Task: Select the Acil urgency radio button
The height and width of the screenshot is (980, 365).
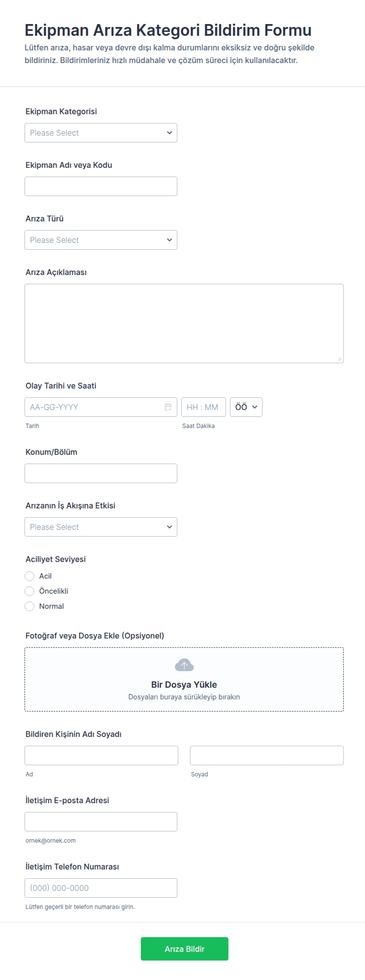Action: pyautogui.click(x=29, y=576)
